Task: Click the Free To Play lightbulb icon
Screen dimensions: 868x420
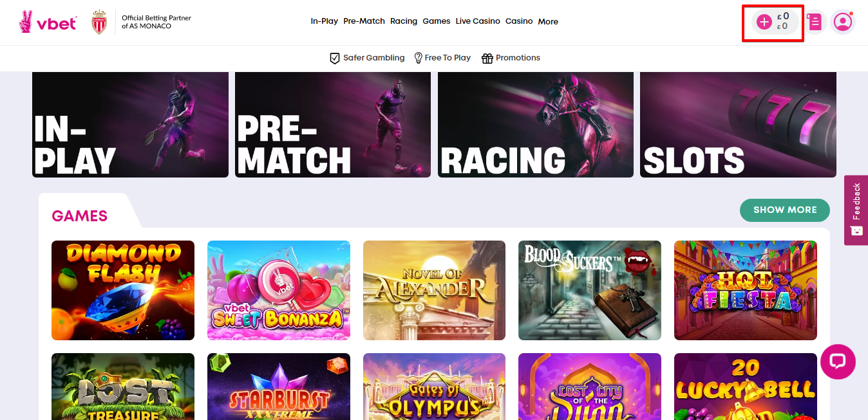Action: click(x=418, y=58)
